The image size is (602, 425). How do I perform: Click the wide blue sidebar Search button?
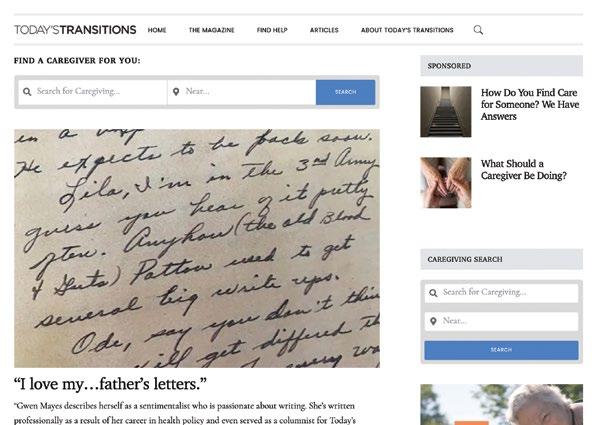click(501, 350)
